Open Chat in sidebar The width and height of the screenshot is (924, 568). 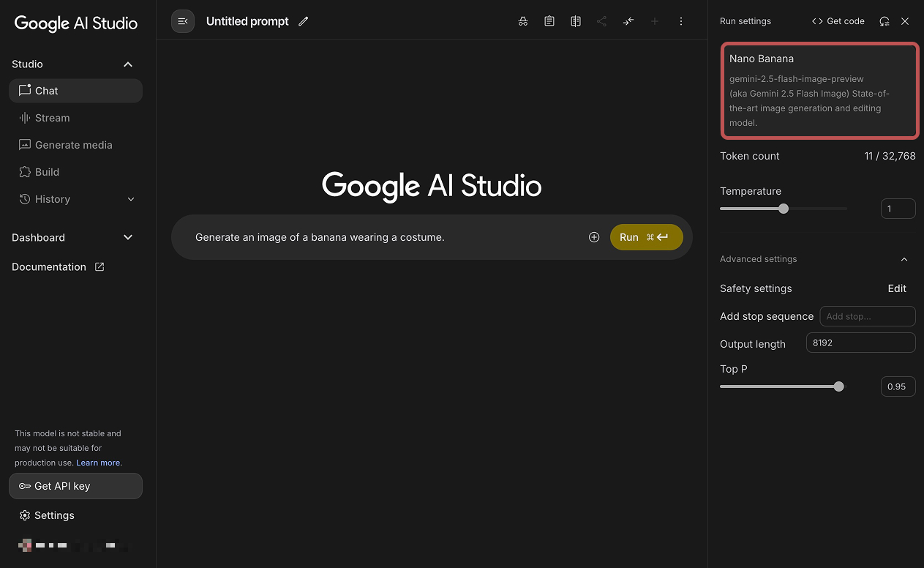click(x=75, y=91)
